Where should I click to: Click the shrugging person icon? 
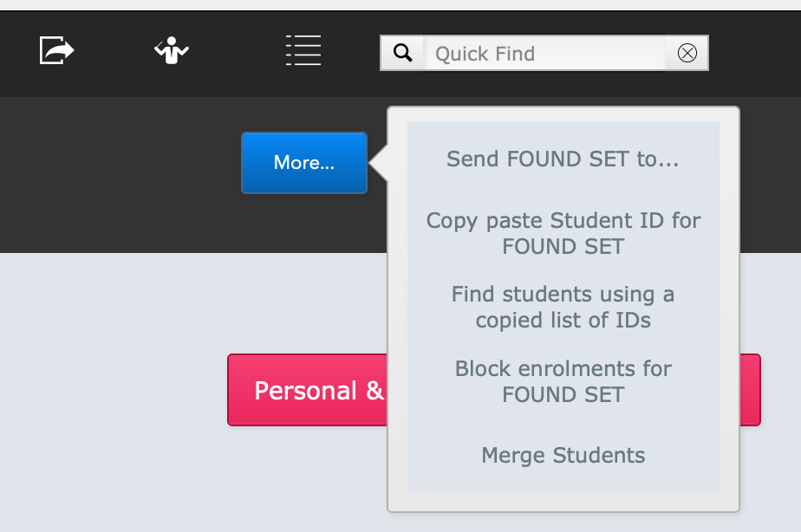(172, 50)
